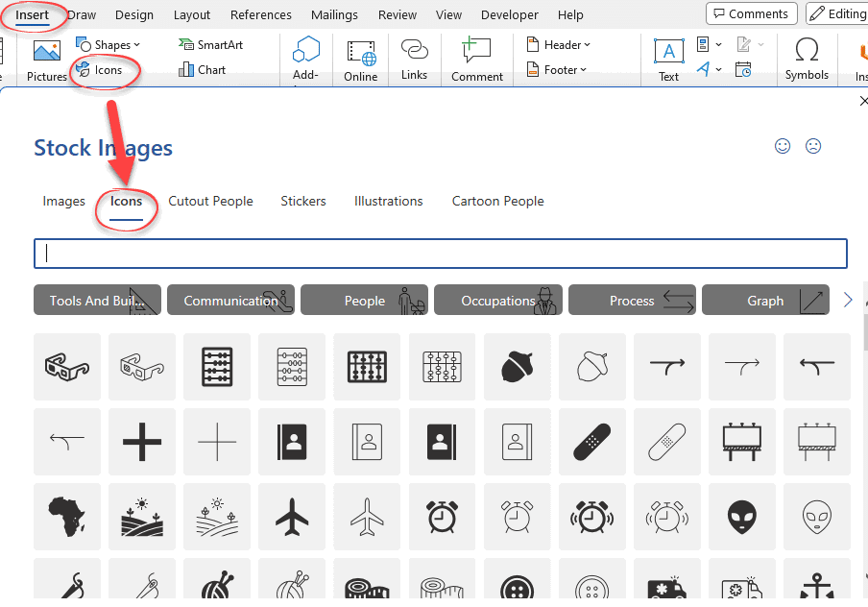This screenshot has width=868, height=607.
Task: Click the sad face feedback icon
Action: (813, 146)
